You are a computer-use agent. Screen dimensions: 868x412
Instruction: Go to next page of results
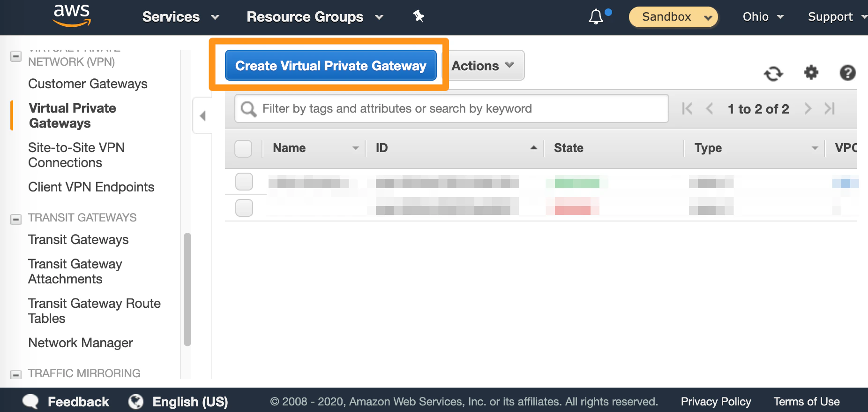[808, 109]
